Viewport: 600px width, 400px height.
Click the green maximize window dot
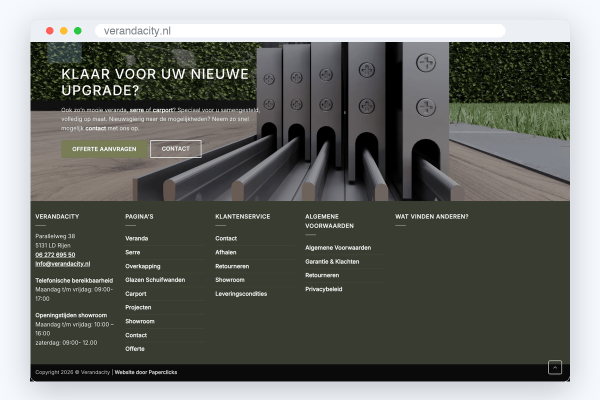(x=78, y=31)
